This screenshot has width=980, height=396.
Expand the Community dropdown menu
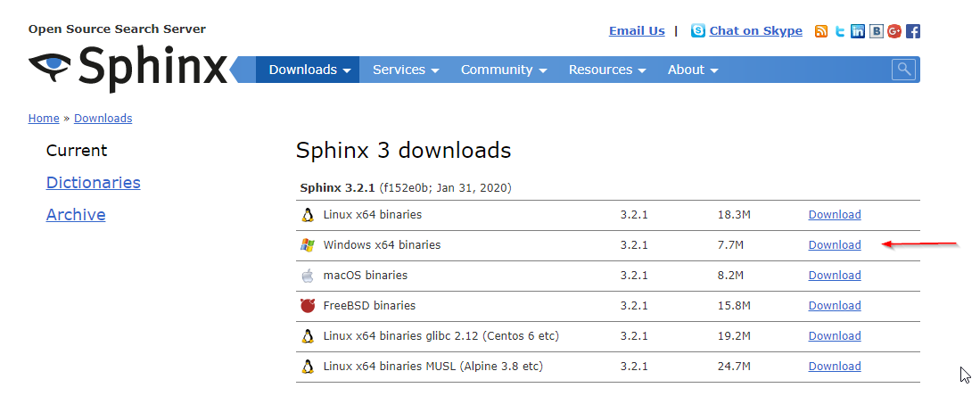point(503,70)
